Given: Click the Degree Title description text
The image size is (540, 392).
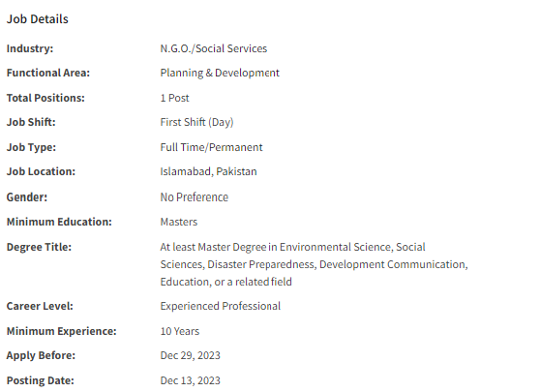Looking at the screenshot, I should 315,264.
